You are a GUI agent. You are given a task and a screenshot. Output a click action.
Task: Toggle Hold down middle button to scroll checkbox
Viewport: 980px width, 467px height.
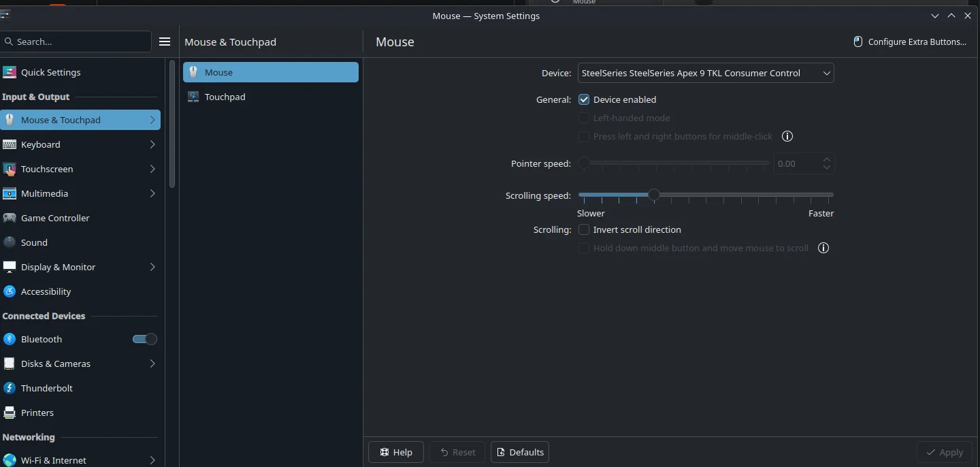pyautogui.click(x=584, y=248)
